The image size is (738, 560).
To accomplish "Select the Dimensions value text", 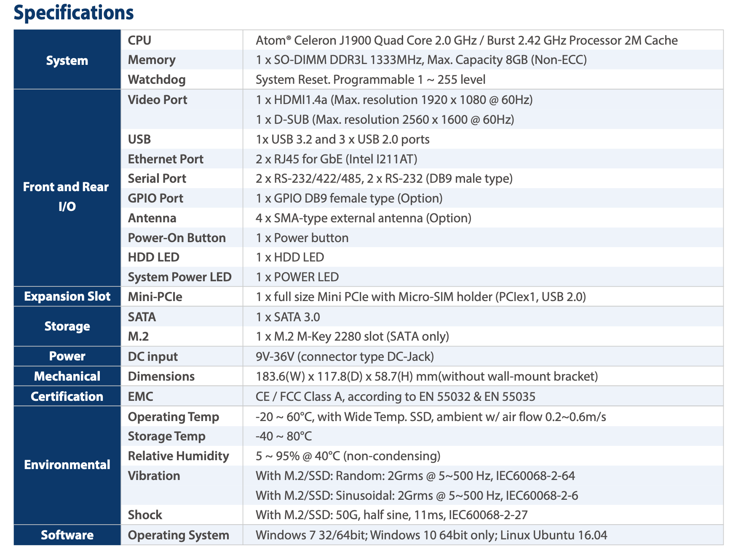I will click(x=427, y=376).
